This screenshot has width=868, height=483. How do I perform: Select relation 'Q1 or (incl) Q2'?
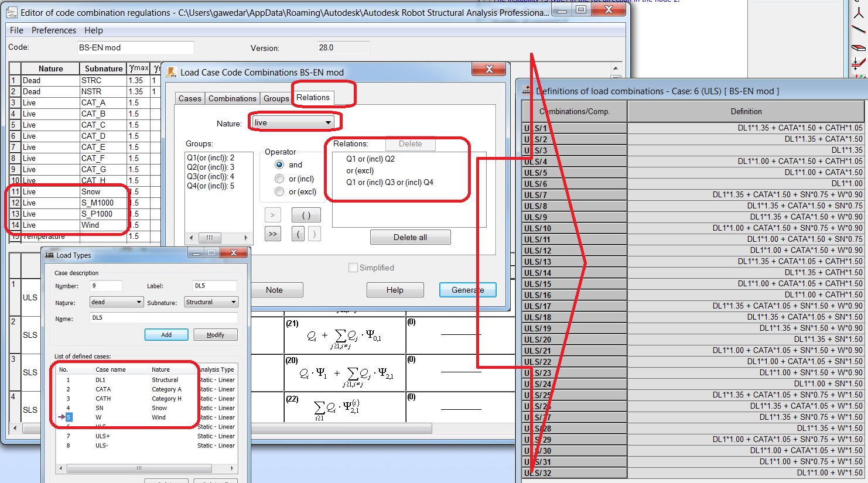[x=370, y=159]
